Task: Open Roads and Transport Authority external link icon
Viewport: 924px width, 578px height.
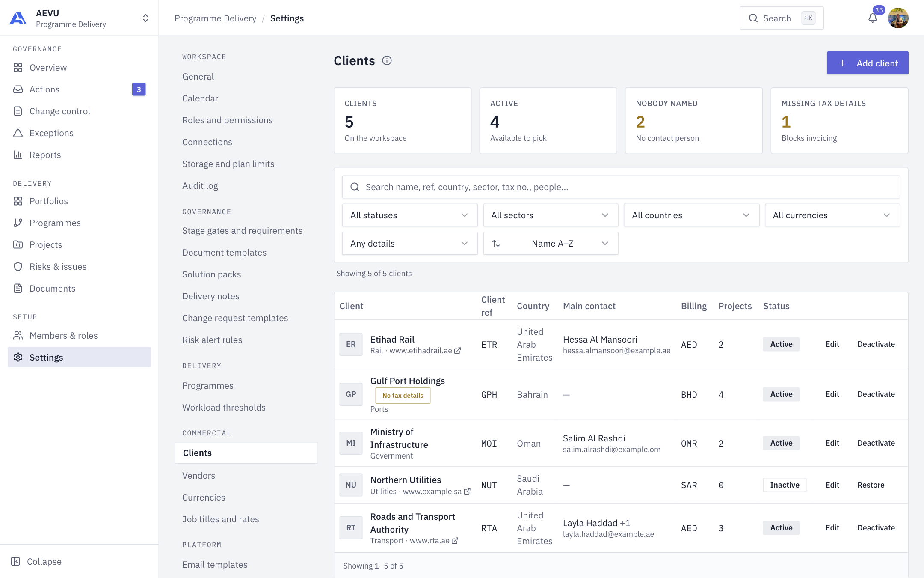Action: coord(455,541)
